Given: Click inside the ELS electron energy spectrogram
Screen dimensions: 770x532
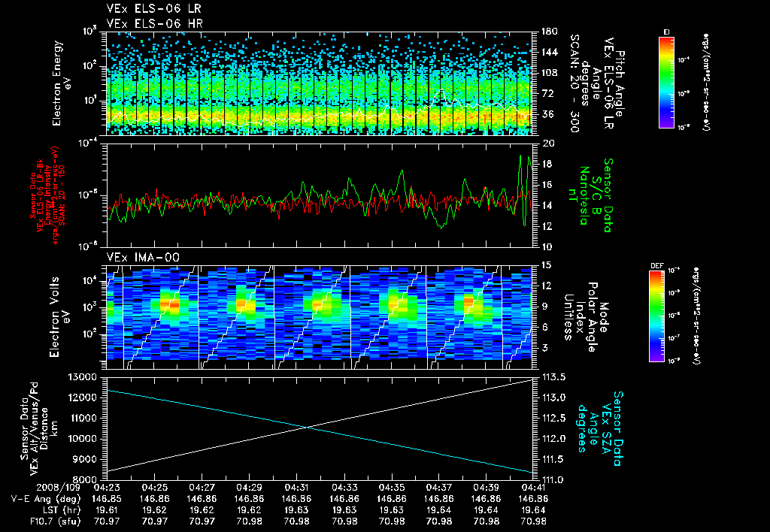Looking at the screenshot, I should tap(320, 83).
